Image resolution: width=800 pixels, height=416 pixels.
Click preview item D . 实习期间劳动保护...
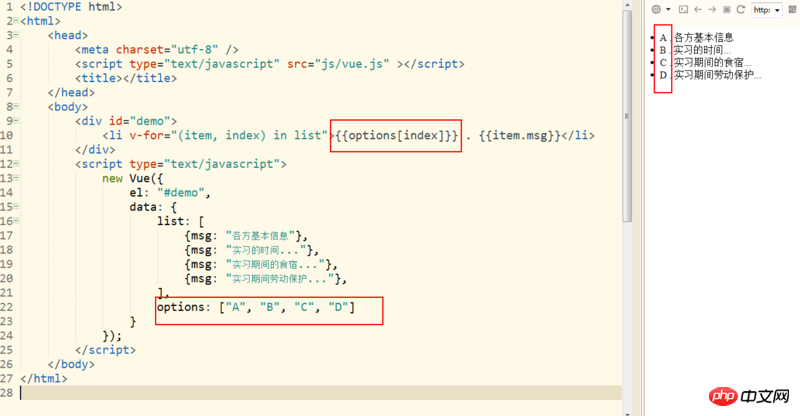pyautogui.click(x=710, y=75)
